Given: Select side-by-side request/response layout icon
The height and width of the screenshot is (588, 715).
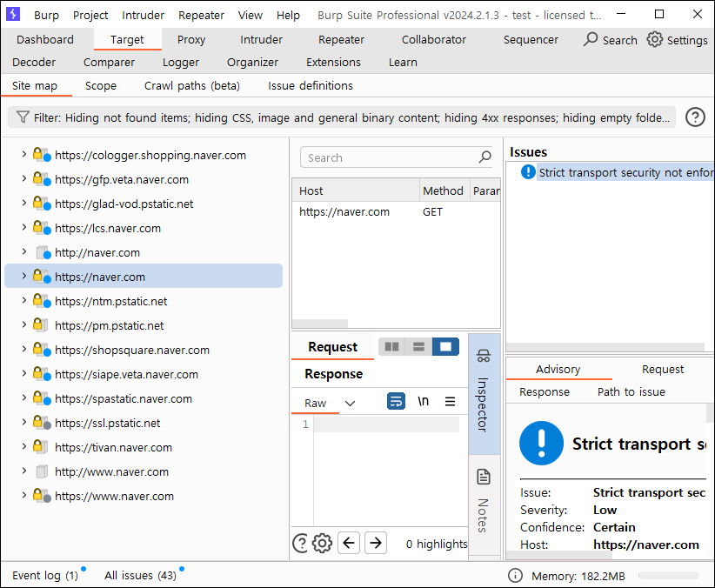Looking at the screenshot, I should (x=391, y=347).
